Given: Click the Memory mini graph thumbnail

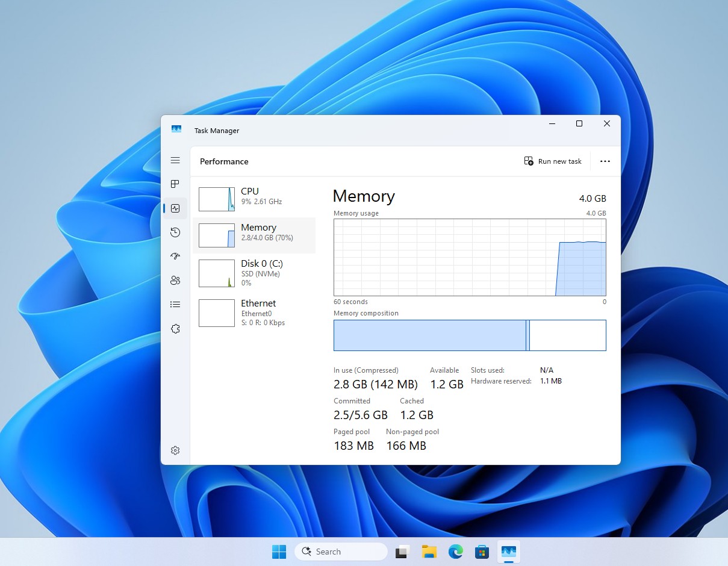Looking at the screenshot, I should 217,235.
